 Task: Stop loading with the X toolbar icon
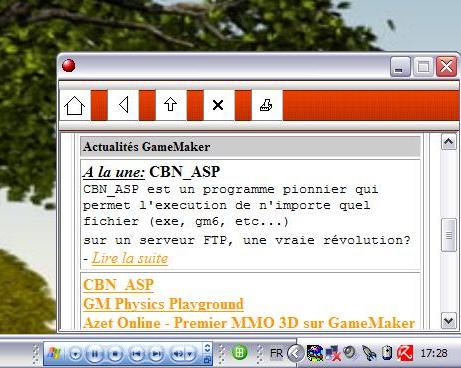(x=218, y=105)
